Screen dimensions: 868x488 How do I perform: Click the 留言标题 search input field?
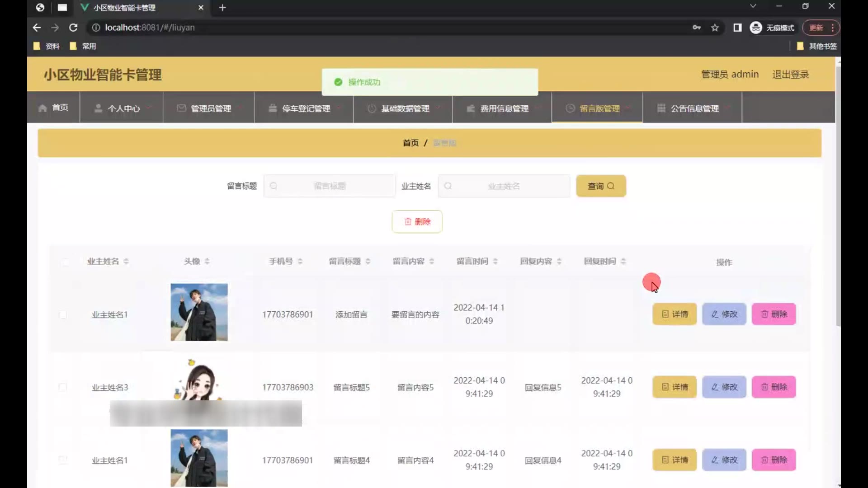coord(330,186)
